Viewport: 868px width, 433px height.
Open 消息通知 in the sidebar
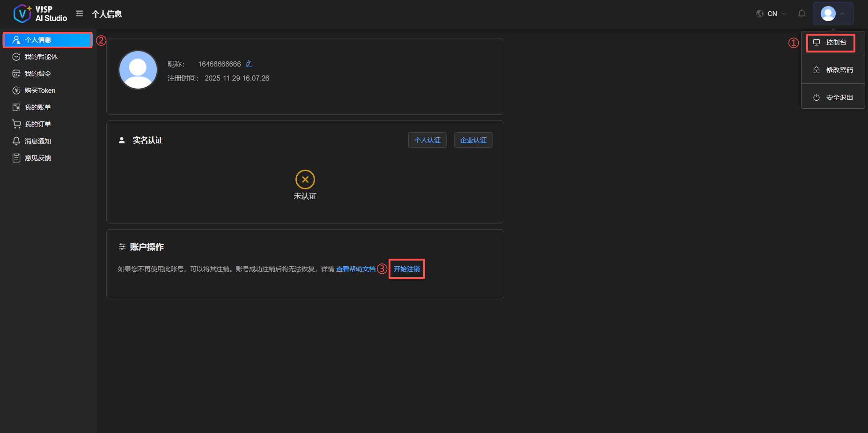tap(37, 141)
